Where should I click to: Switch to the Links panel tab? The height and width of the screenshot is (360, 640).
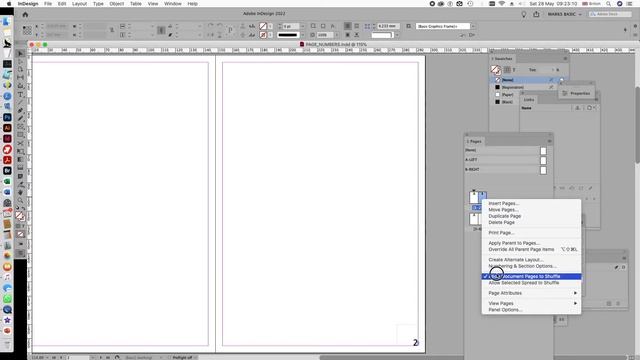529,100
